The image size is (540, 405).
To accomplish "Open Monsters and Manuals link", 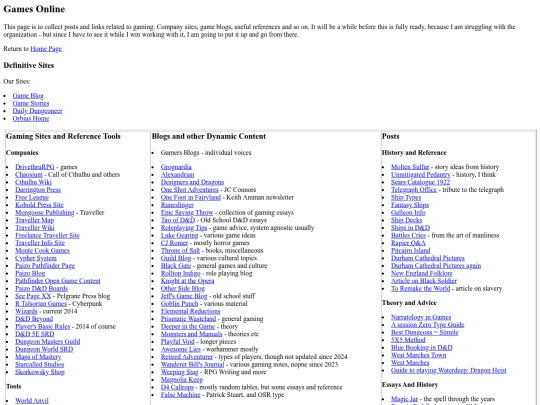I will [191, 334].
